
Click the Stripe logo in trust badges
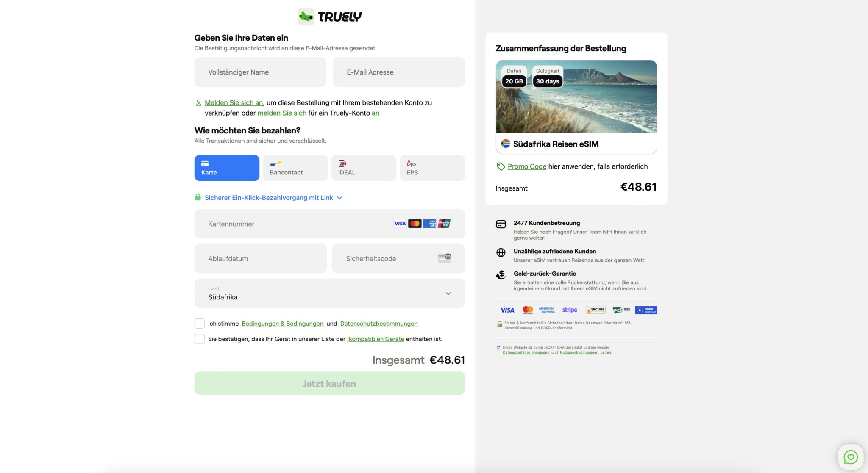coord(570,310)
